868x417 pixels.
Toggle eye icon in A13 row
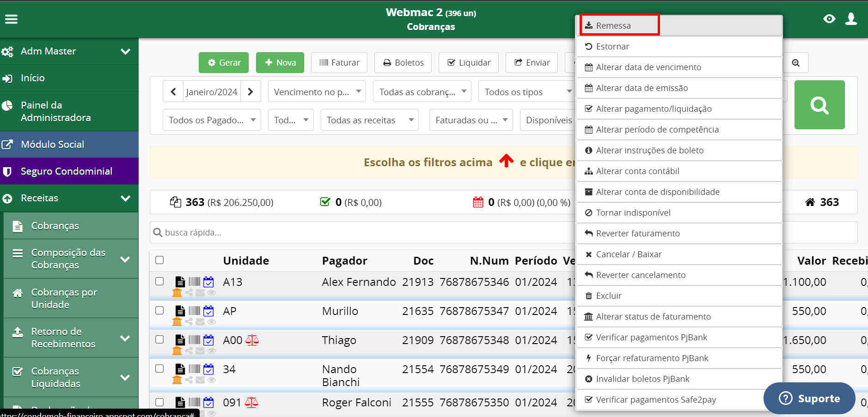tap(212, 293)
